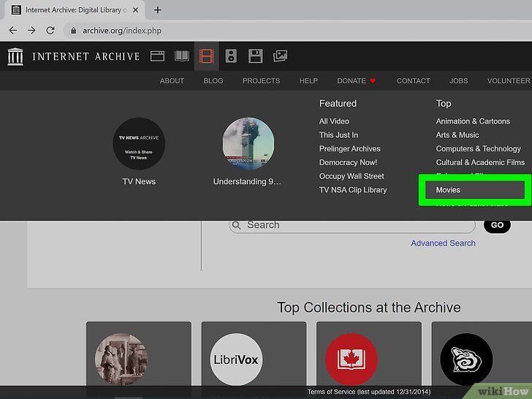The image size is (532, 399).
Task: Go forward using browser forward arrow
Action: pyautogui.click(x=31, y=31)
